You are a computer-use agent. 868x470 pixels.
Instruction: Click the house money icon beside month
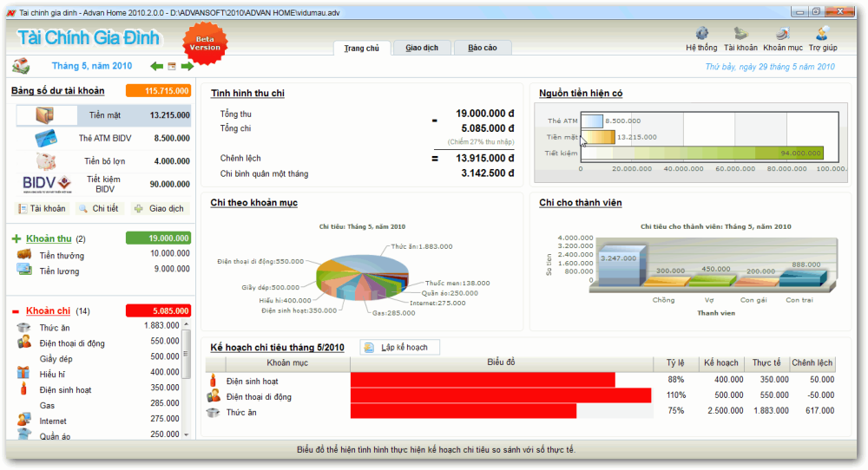coord(21,67)
